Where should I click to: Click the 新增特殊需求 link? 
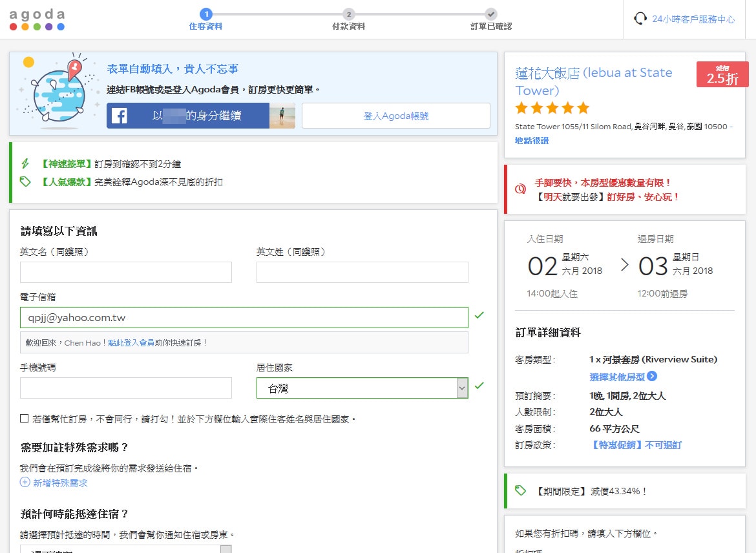tap(60, 483)
